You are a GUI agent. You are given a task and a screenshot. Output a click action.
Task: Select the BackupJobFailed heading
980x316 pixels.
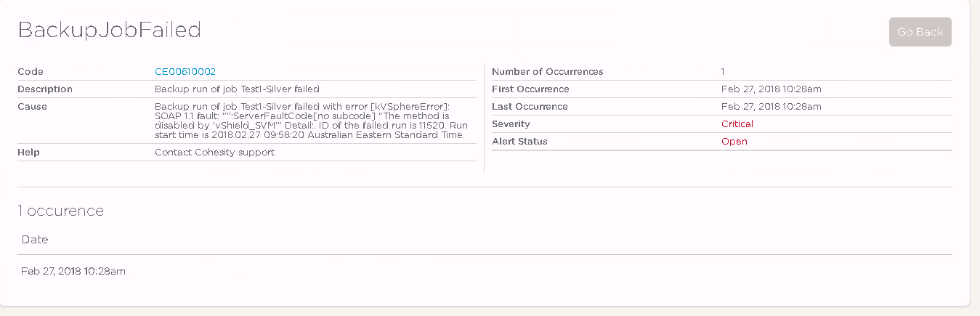(109, 30)
